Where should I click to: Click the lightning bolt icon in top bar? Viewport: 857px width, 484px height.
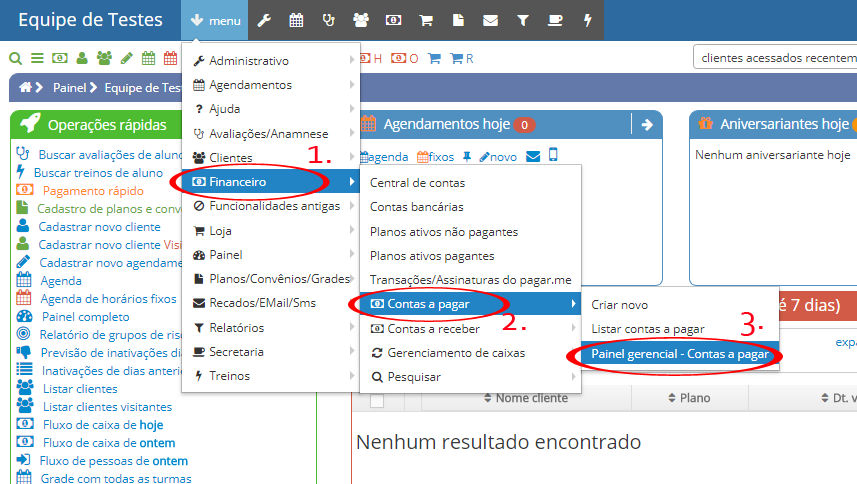point(587,20)
